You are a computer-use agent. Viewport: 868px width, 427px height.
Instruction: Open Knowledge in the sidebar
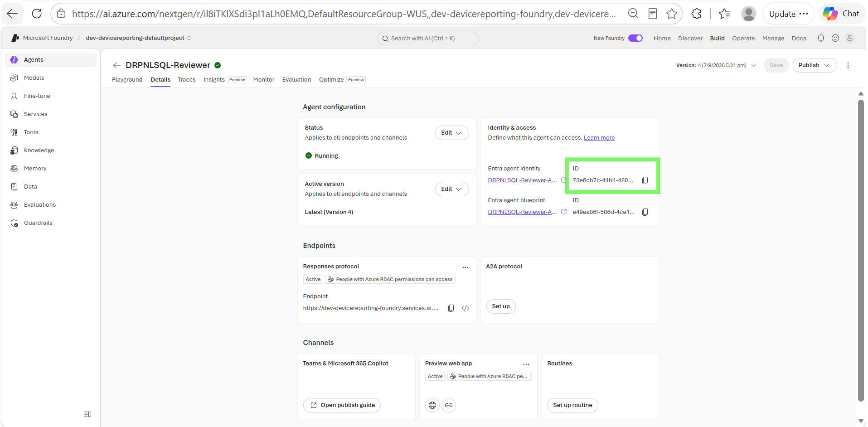(x=51, y=150)
